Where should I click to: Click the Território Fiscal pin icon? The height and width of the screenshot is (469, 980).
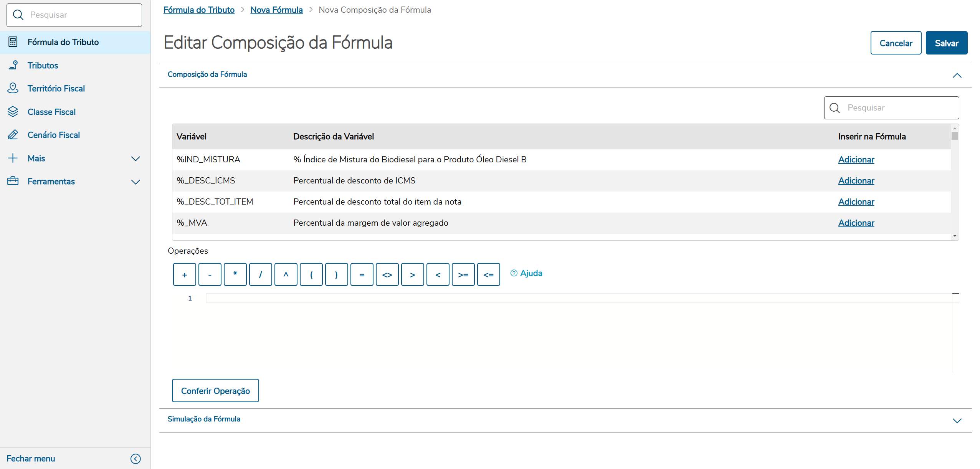(x=13, y=88)
